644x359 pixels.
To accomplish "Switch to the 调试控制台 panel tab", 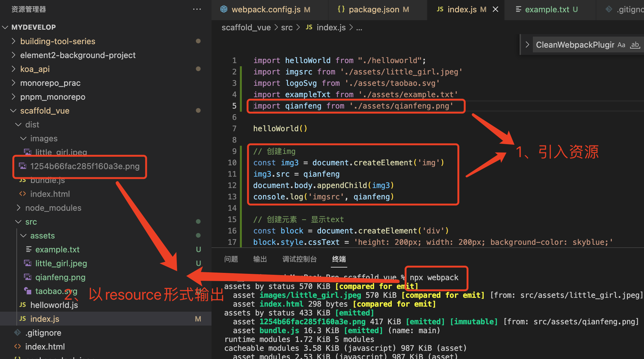I will [299, 259].
